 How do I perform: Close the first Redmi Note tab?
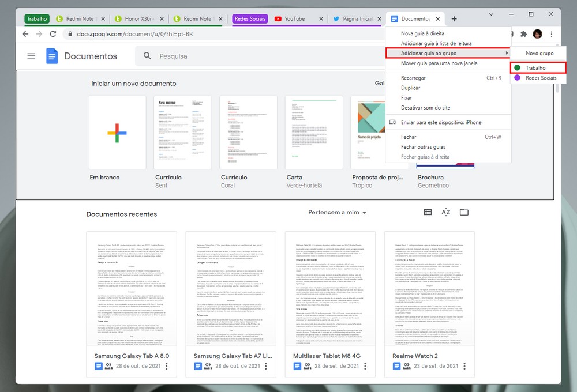click(103, 19)
